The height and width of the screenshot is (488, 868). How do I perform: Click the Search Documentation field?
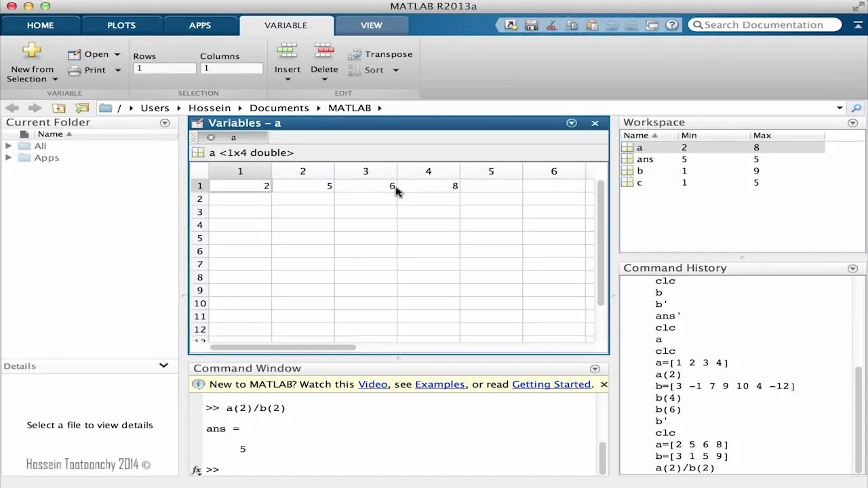pyautogui.click(x=765, y=25)
